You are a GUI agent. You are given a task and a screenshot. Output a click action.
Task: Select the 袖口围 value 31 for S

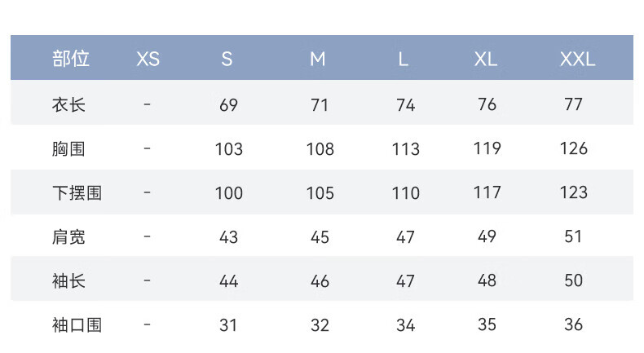click(228, 325)
